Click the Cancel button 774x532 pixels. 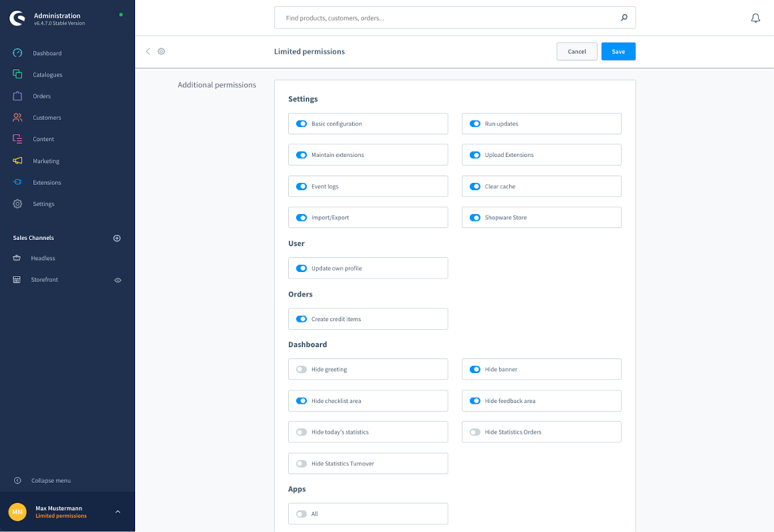pos(576,51)
